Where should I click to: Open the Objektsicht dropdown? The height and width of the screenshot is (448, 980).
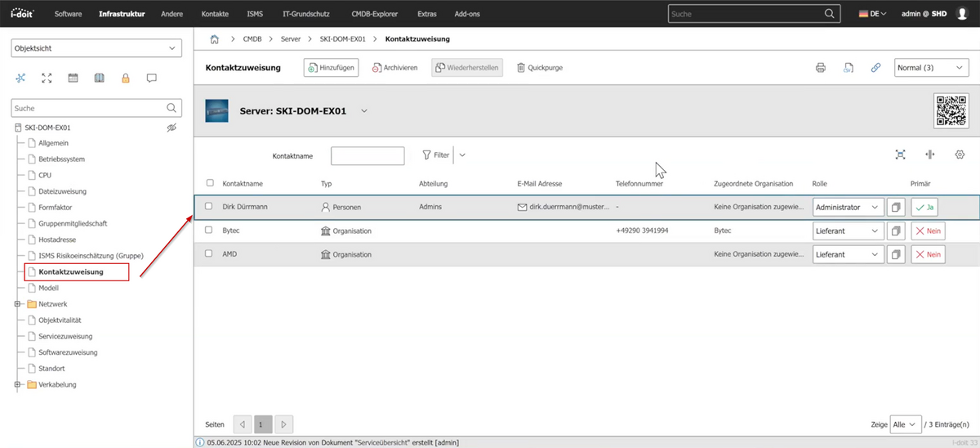click(96, 49)
